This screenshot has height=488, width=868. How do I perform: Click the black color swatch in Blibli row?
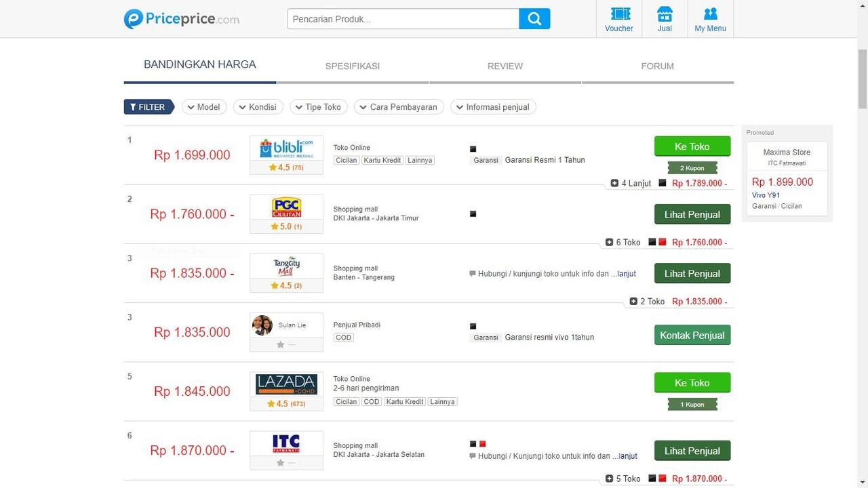(473, 148)
